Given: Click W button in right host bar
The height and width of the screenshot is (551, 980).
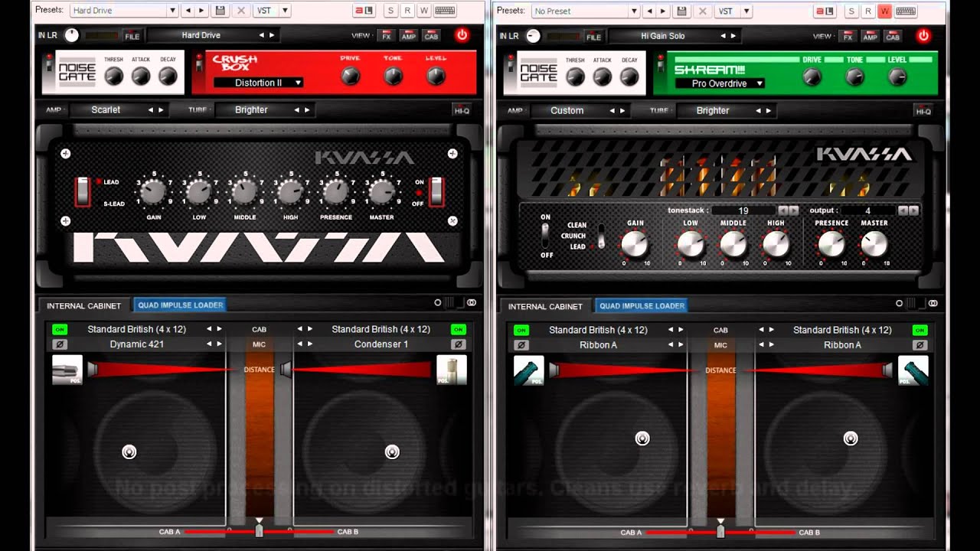Looking at the screenshot, I should click(884, 11).
